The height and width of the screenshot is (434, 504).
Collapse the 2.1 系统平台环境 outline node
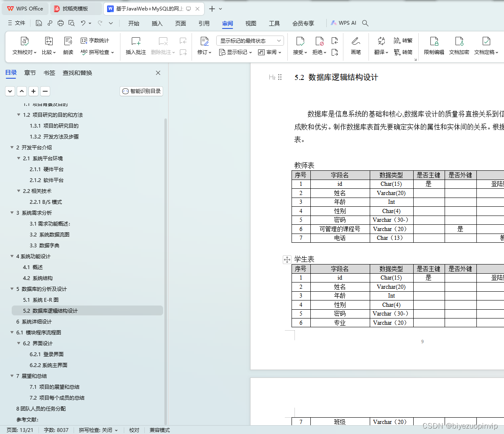[18, 158]
